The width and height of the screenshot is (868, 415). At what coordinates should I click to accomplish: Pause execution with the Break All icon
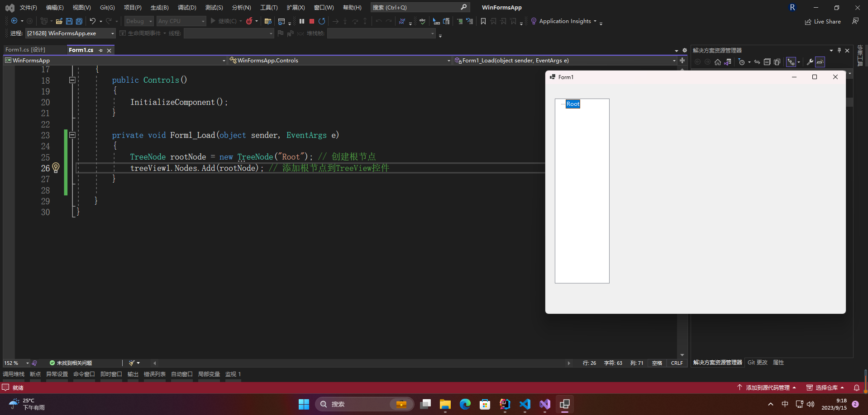pos(302,21)
